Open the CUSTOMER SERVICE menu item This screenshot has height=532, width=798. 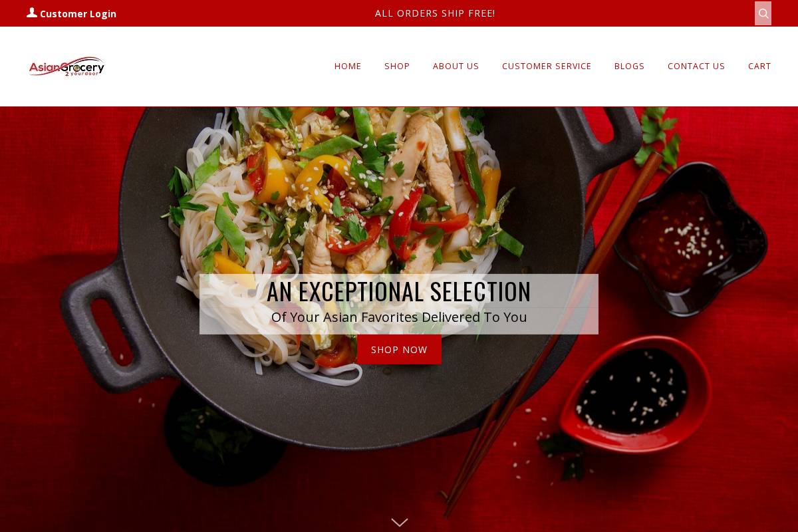point(547,66)
